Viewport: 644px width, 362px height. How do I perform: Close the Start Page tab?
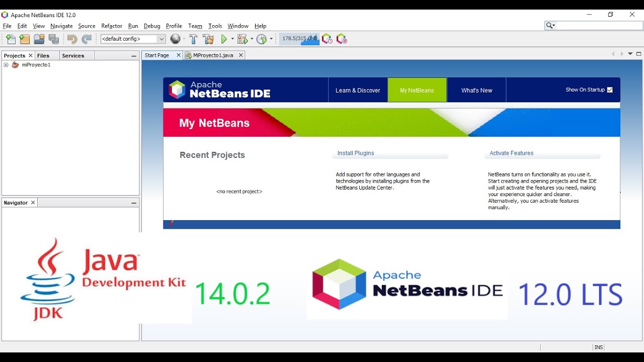[x=178, y=55]
